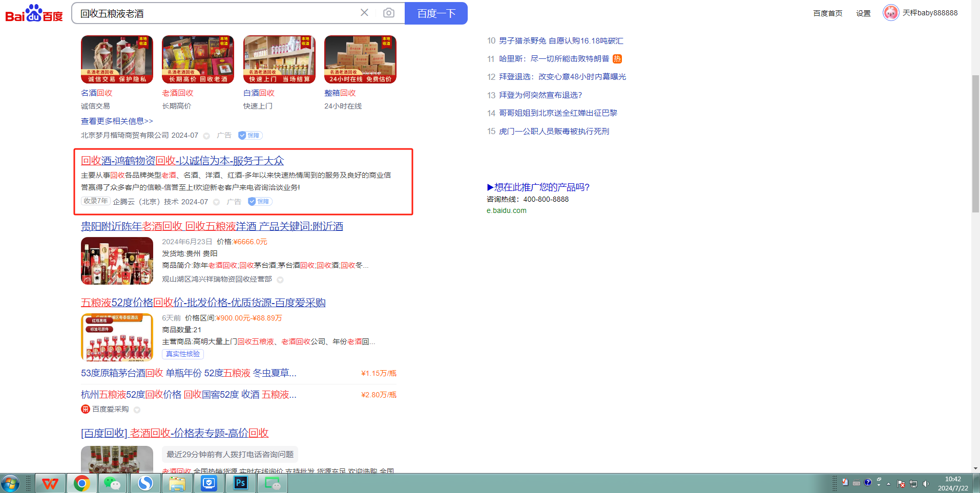Open Sogou browser from taskbar

coord(145,483)
